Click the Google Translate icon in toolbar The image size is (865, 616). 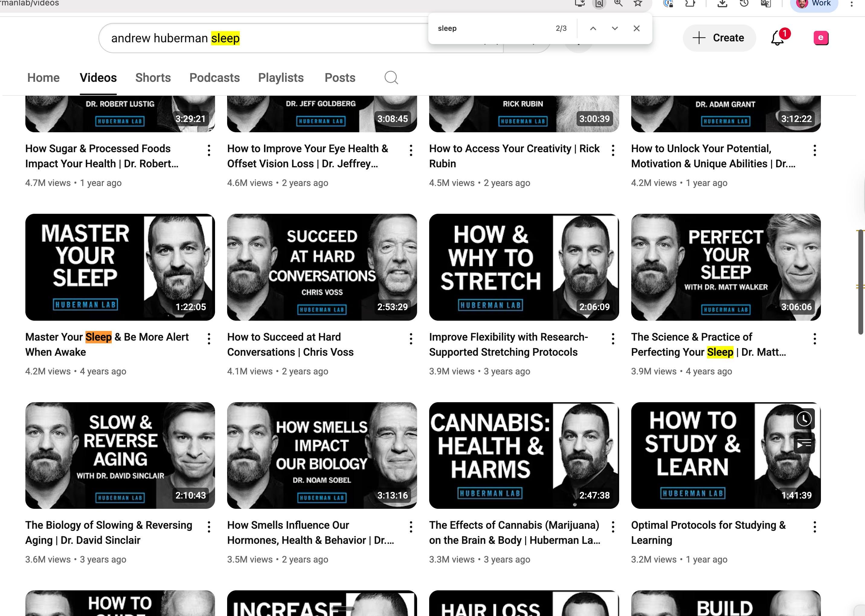766,4
